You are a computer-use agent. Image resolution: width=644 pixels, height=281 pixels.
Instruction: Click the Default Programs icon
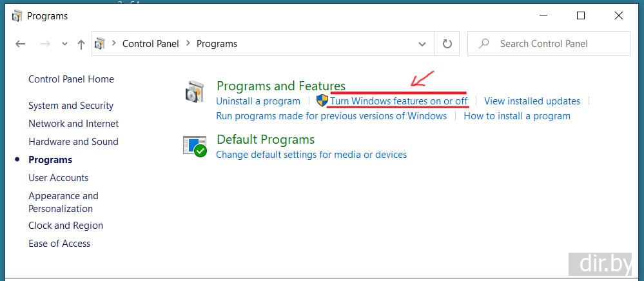(194, 146)
